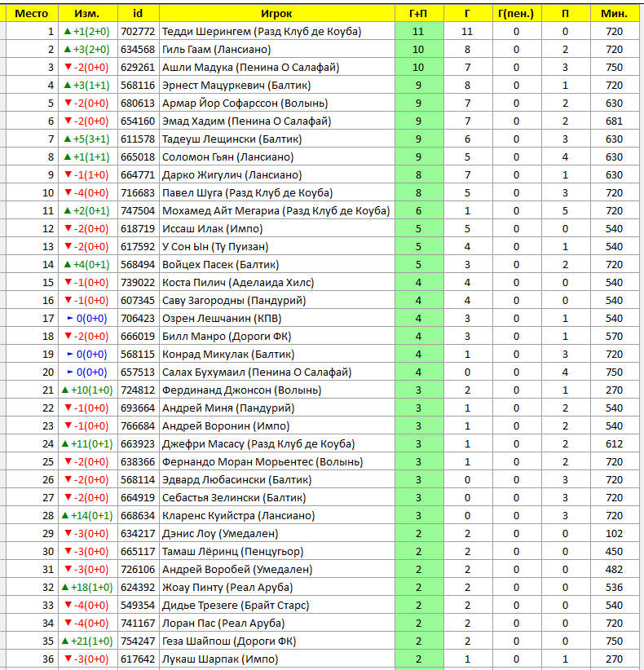The width and height of the screenshot is (644, 670).
Task: Select player Тедди Шерингем row cell
Action: click(277, 31)
